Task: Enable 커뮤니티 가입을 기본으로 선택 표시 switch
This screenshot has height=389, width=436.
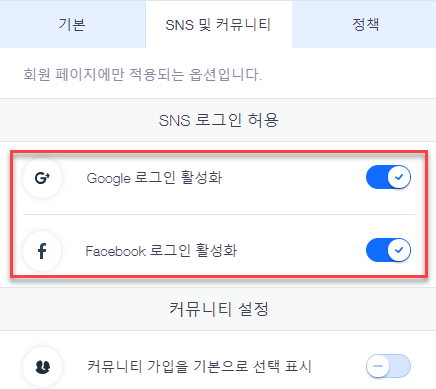Action: (388, 366)
